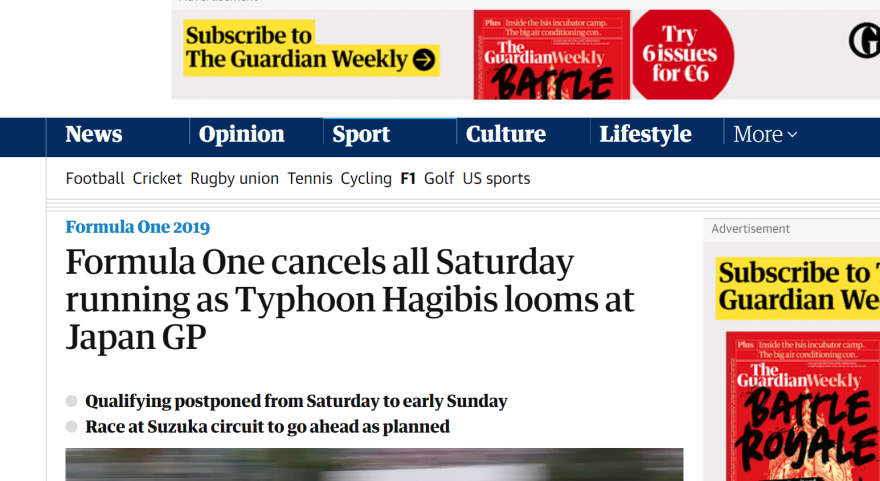Click the arrow icon in Guardian Weekly banner
This screenshot has width=880, height=481.
[424, 60]
